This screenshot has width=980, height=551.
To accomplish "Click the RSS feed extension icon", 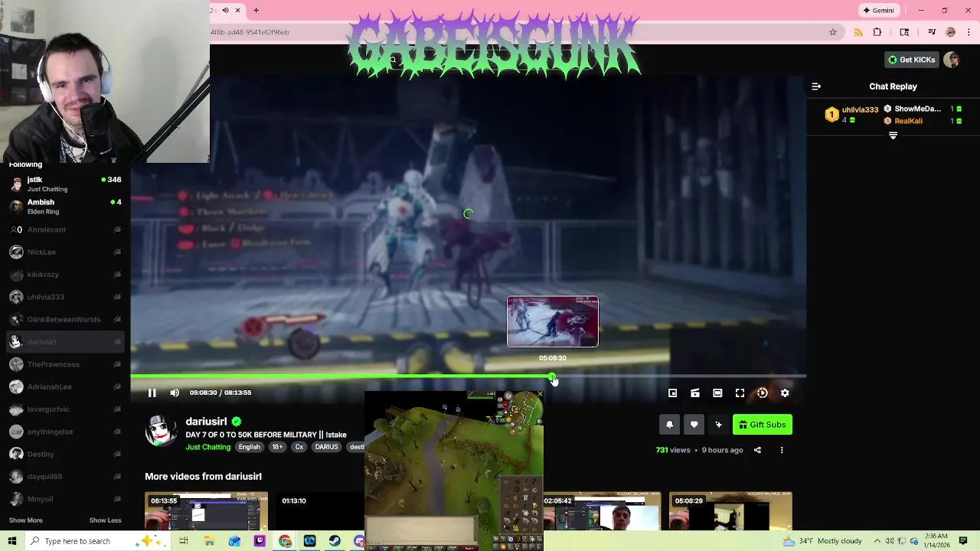I will pyautogui.click(x=858, y=32).
